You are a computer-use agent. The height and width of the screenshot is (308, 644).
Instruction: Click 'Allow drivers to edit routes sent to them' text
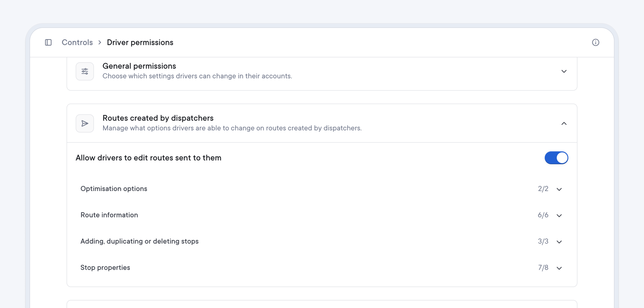pos(149,158)
